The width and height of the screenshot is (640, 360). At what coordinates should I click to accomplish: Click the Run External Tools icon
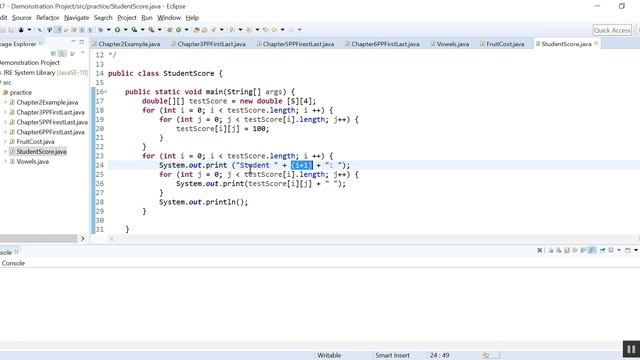click(151, 30)
